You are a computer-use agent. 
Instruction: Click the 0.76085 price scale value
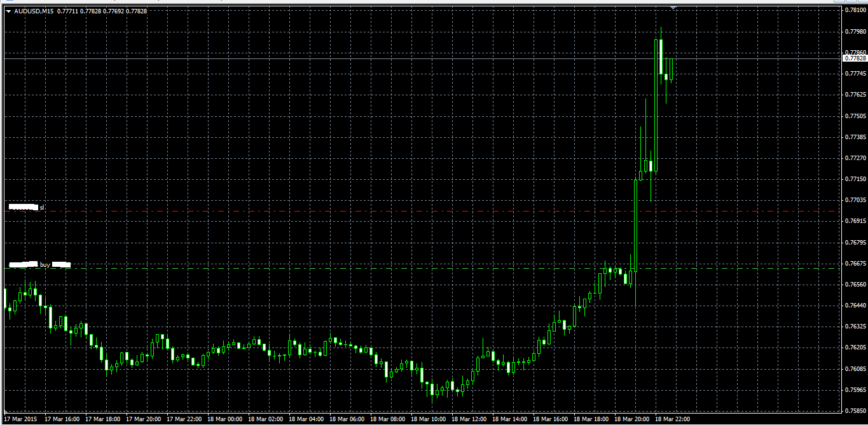[856, 368]
